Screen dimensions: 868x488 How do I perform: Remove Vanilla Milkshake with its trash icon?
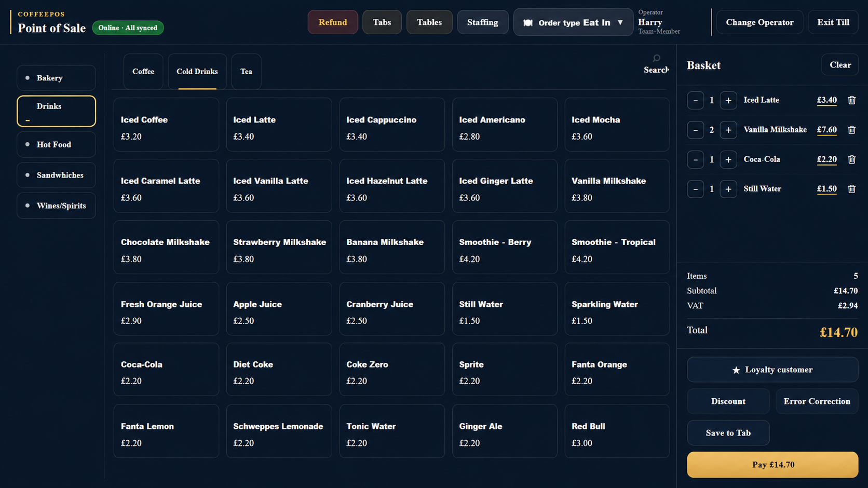pyautogui.click(x=851, y=130)
